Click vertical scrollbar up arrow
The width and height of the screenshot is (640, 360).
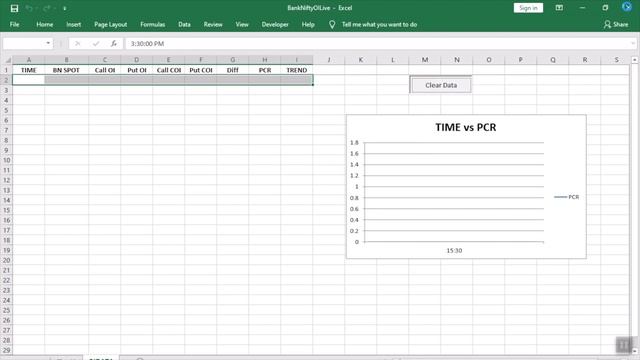tap(634, 60)
